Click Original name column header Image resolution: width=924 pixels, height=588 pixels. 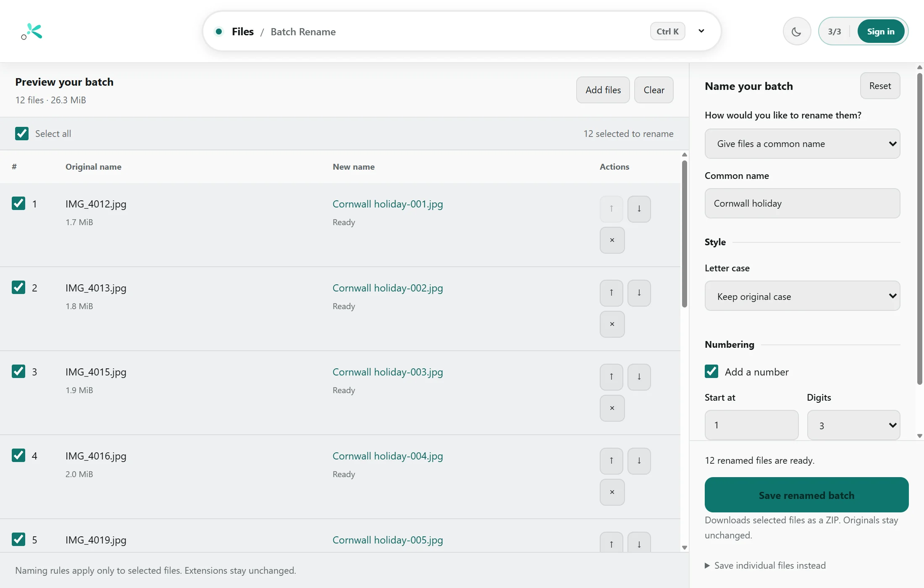pyautogui.click(x=93, y=167)
